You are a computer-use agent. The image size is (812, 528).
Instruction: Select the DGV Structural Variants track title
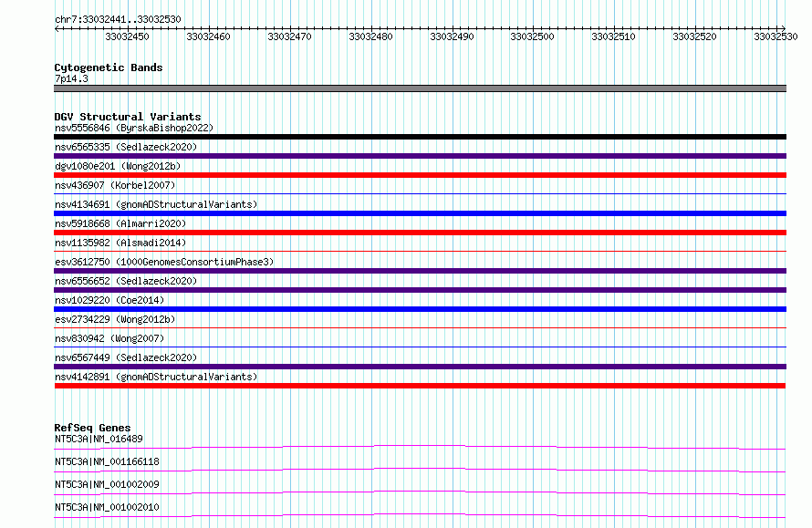(x=128, y=117)
